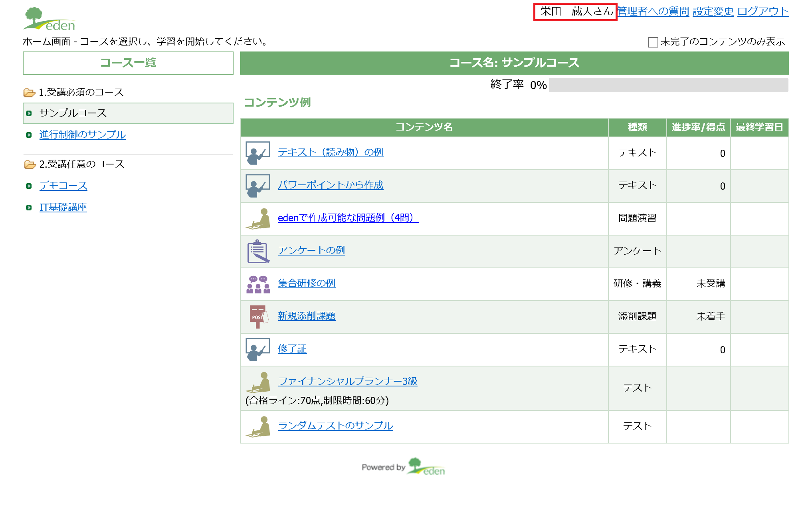The image size is (812, 511).
Task: Click the icon beside パワーポイントから作成
Action: point(257,186)
